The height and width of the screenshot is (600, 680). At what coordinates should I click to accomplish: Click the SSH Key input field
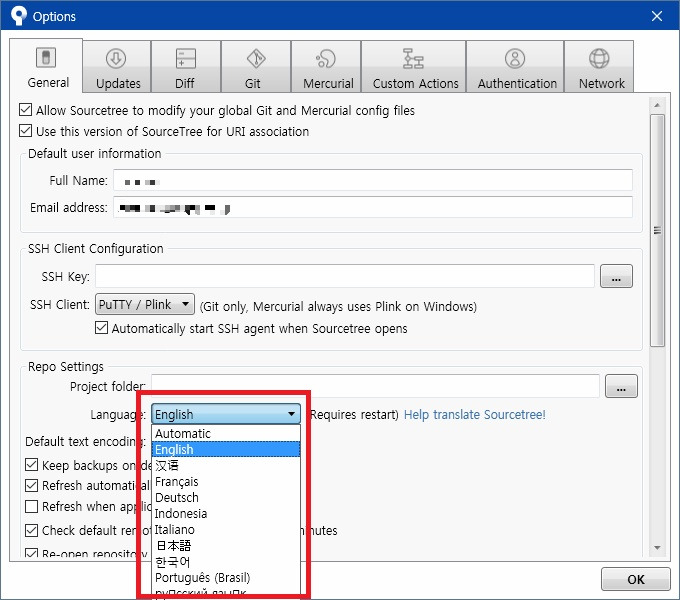345,276
